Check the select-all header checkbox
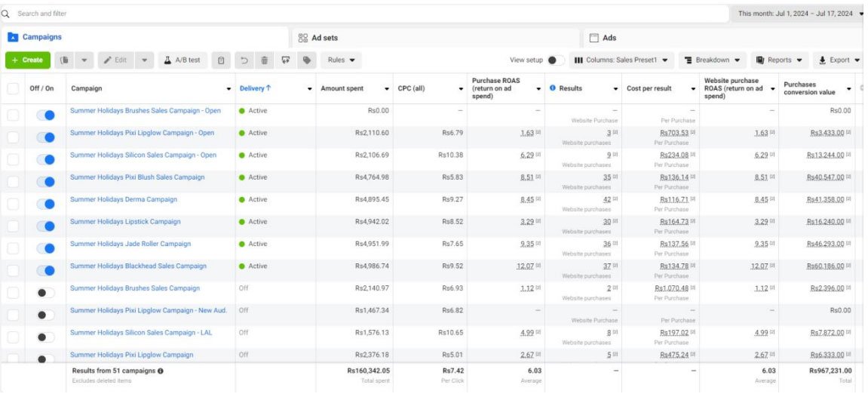 13,88
